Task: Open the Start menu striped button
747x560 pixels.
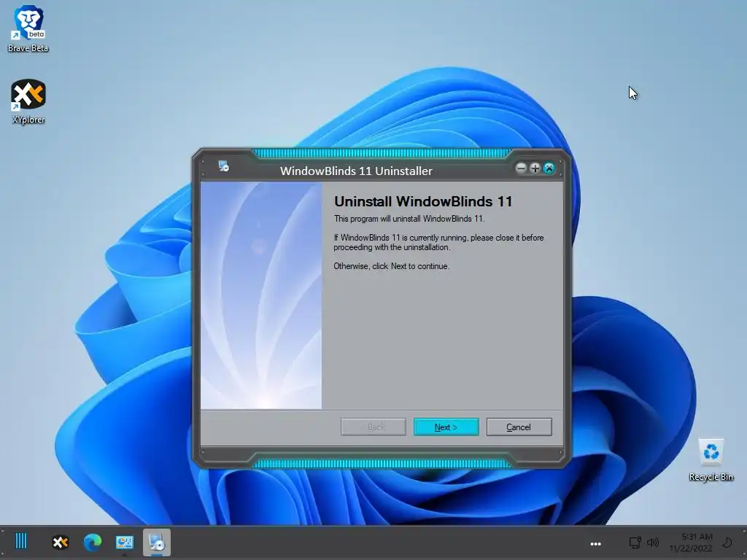Action: [x=21, y=542]
